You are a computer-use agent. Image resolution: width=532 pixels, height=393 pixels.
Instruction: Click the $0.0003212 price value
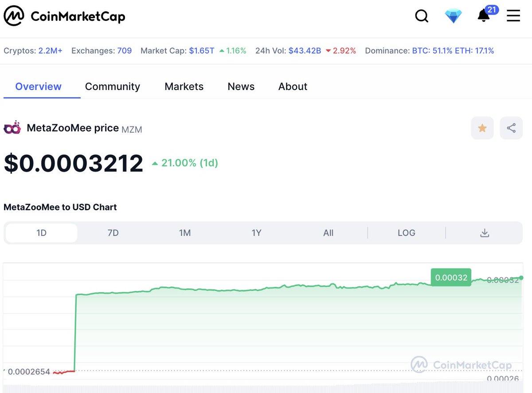74,163
